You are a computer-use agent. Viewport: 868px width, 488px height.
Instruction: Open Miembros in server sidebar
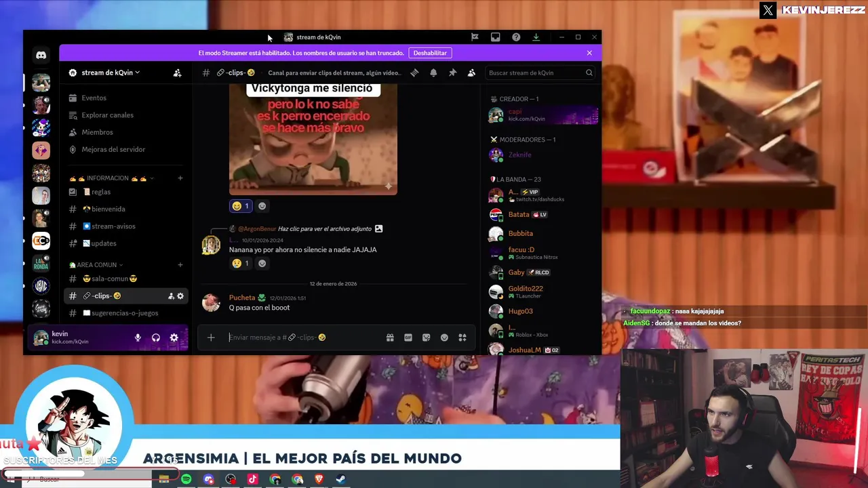125,132
